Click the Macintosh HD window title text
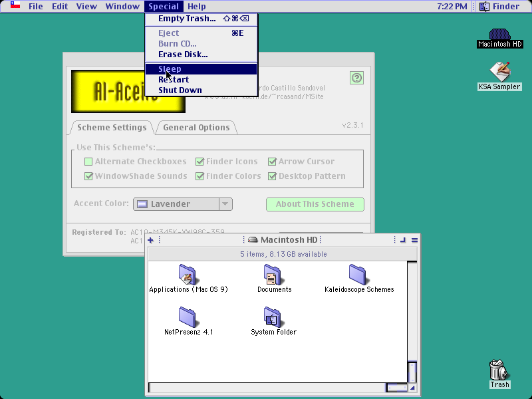532x399 pixels. pyautogui.click(x=289, y=240)
